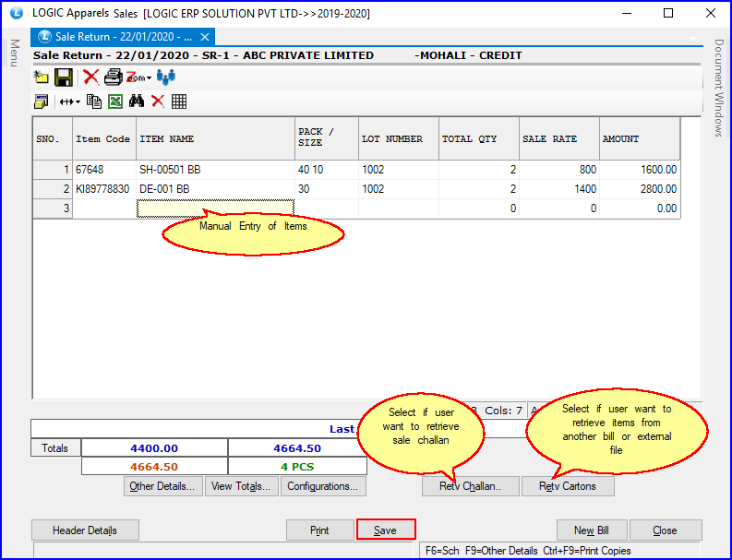
Task: Click amount cell 1600.00
Action: (x=640, y=170)
